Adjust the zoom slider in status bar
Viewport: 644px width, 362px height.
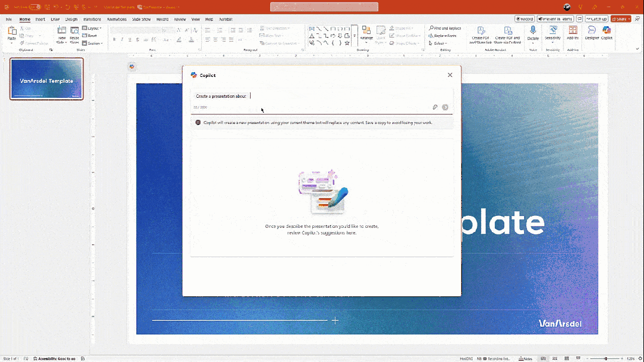point(606,358)
